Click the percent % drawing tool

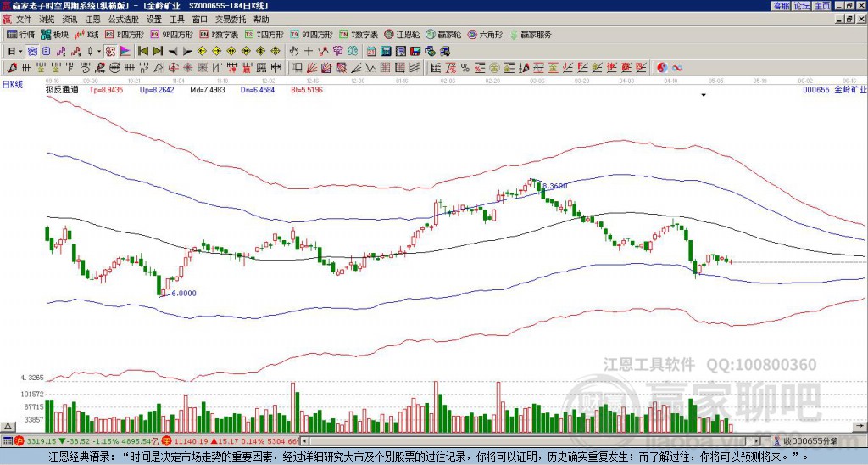(x=465, y=68)
